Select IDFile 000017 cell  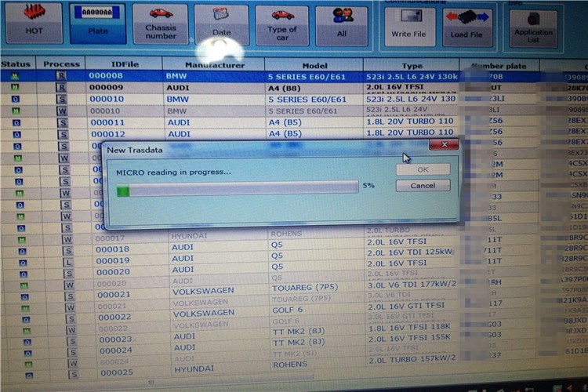click(110, 238)
